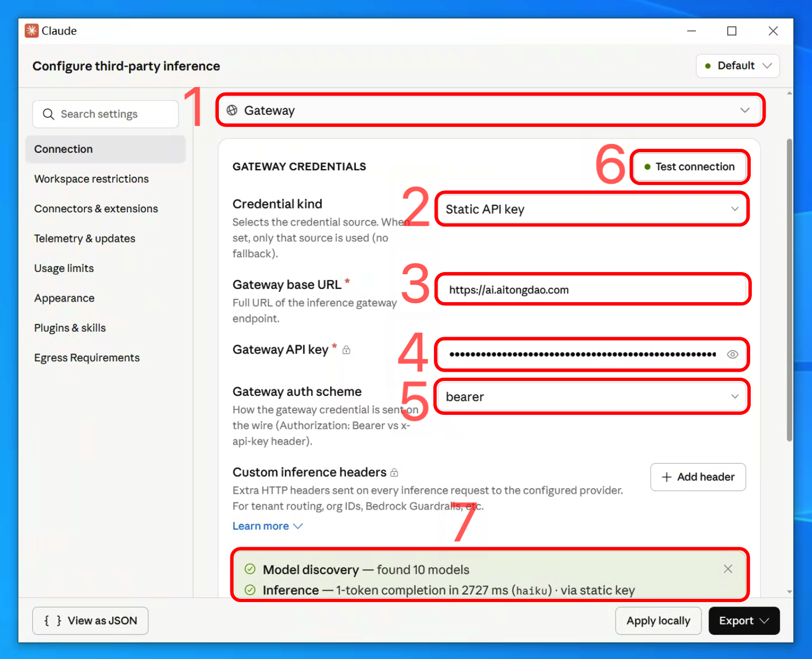Image resolution: width=812 pixels, height=659 pixels.
Task: Click the settings panel vertical scrollbar
Action: tap(789, 290)
